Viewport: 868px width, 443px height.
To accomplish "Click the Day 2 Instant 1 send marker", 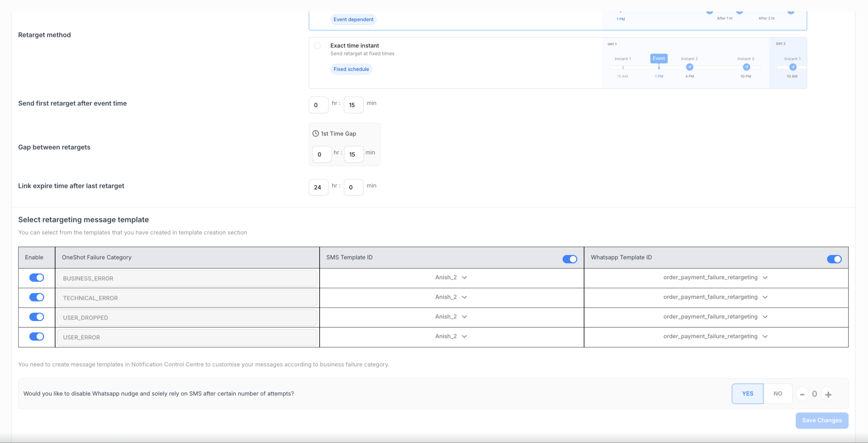I will tap(793, 67).
